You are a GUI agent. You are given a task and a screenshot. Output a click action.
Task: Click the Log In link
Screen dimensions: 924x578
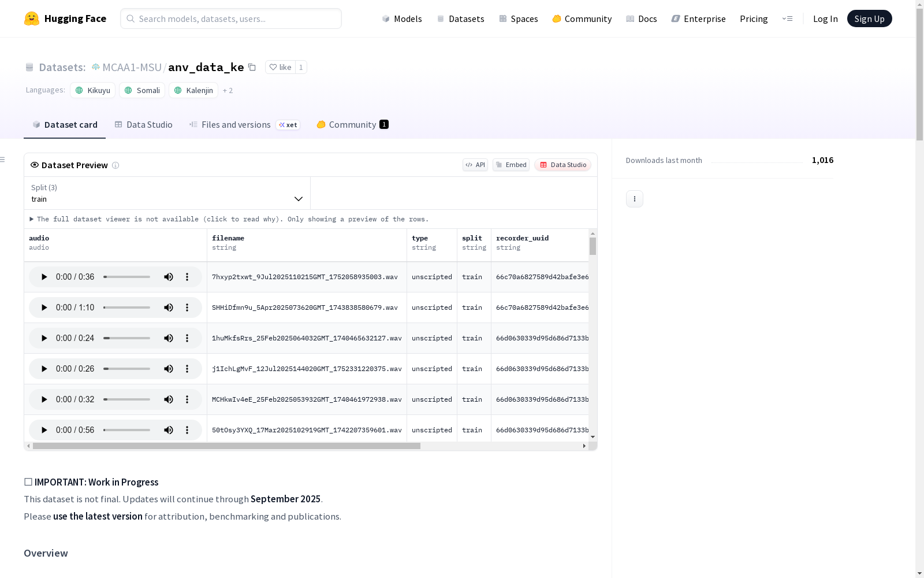click(825, 18)
